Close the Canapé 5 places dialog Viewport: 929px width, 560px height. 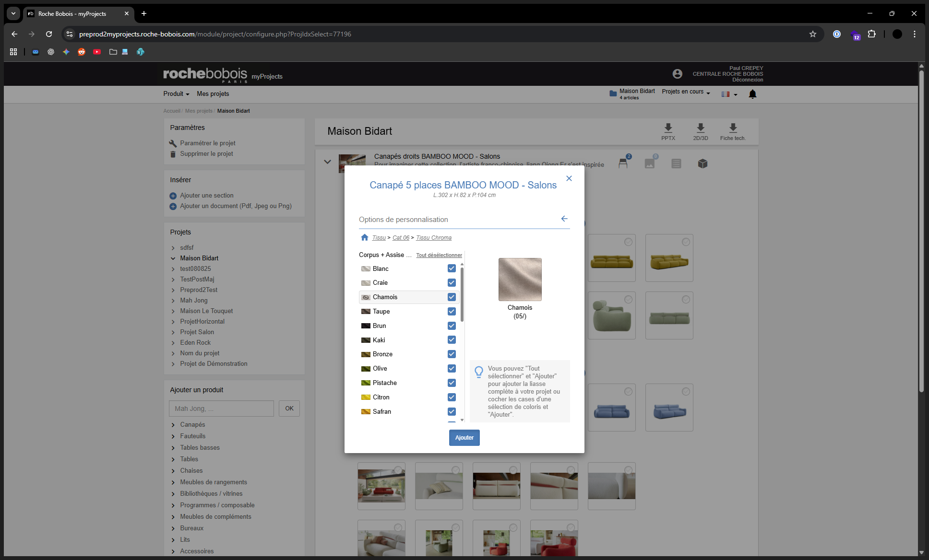(569, 178)
